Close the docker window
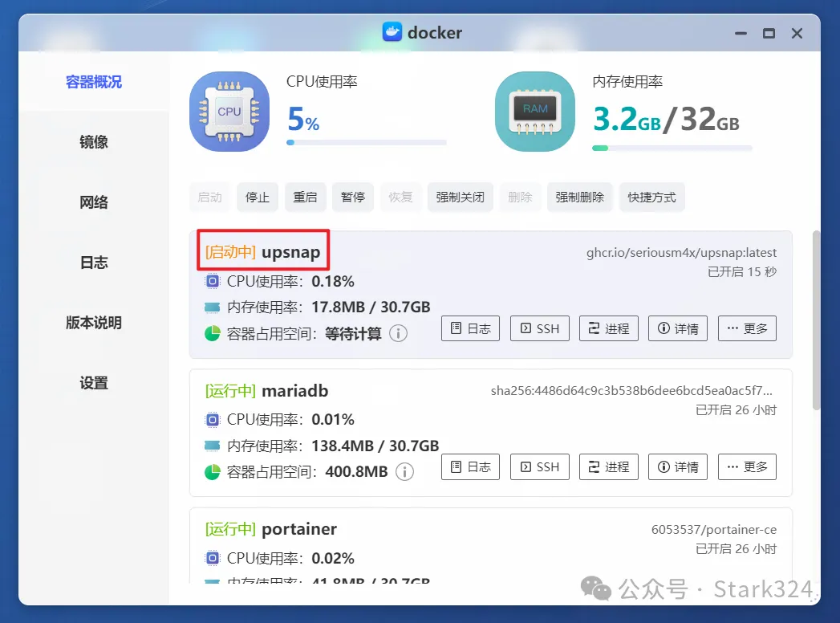The width and height of the screenshot is (840, 623). 797,33
